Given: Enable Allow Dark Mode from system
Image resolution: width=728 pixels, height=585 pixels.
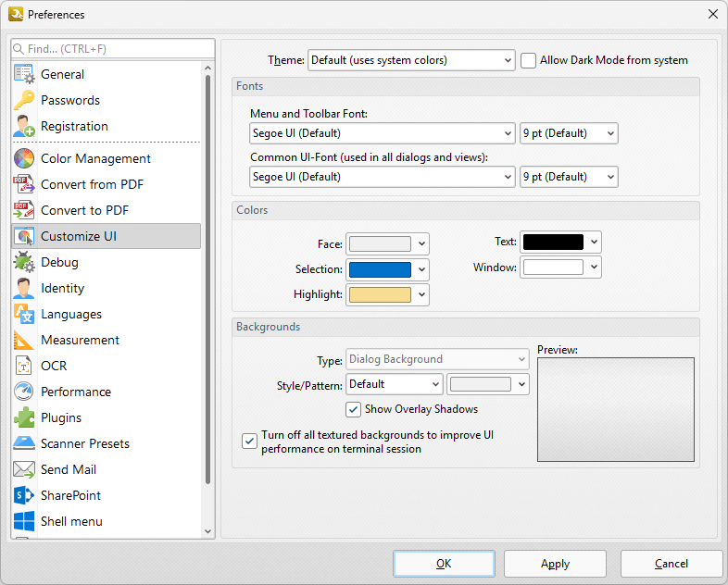Looking at the screenshot, I should 528,60.
